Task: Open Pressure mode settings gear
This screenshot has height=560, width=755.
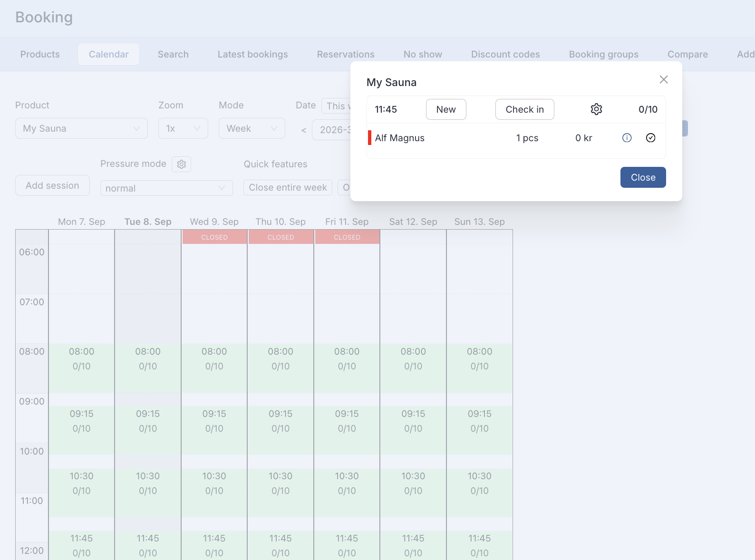Action: (x=181, y=164)
